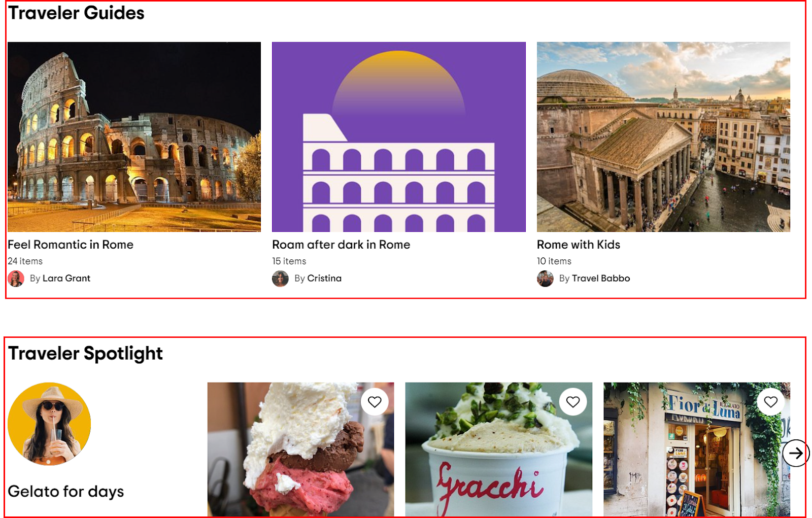This screenshot has height=518, width=812.
Task: Visit author Lara Grant's name link
Action: (x=66, y=278)
